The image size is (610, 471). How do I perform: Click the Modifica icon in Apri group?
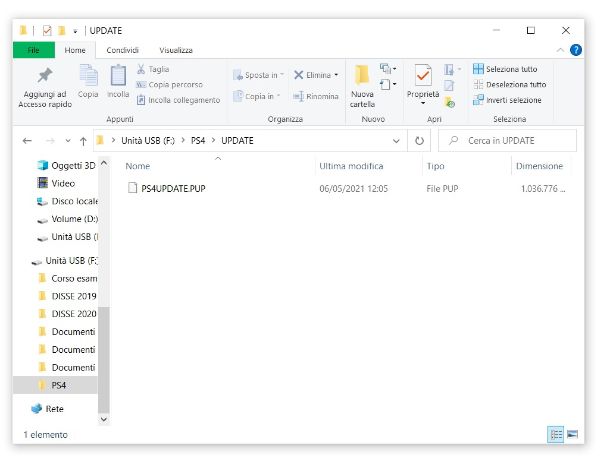tap(449, 86)
